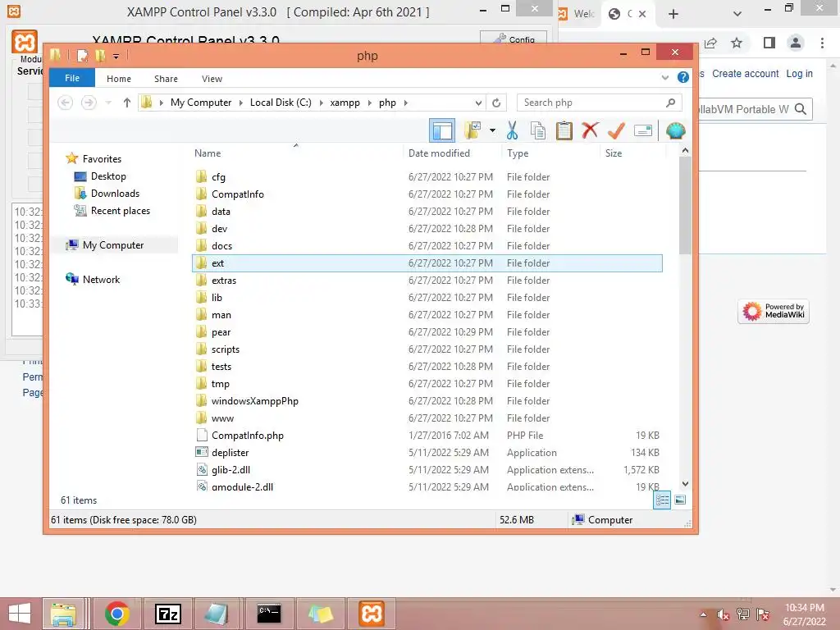Click the scroll down arrow in file list

(685, 484)
